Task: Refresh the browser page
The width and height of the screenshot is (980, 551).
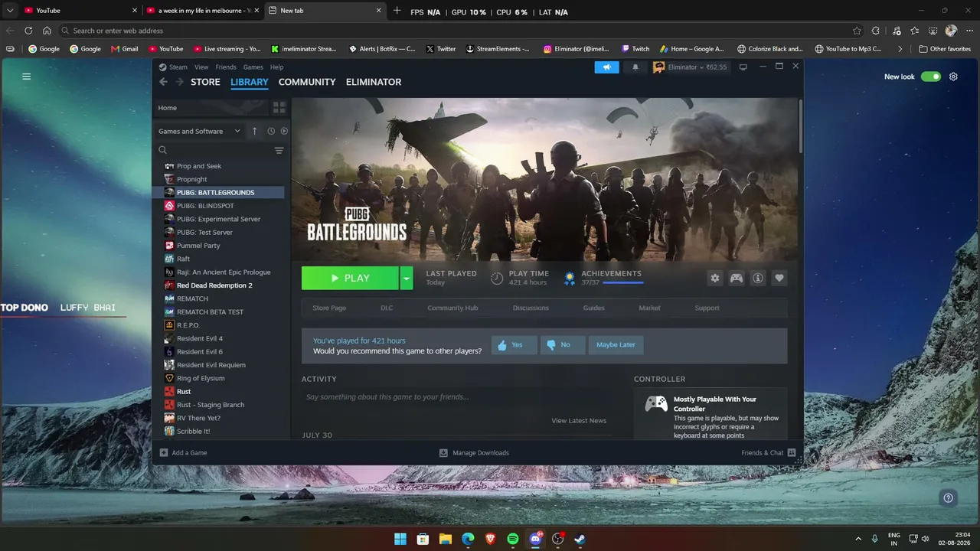Action: click(28, 31)
